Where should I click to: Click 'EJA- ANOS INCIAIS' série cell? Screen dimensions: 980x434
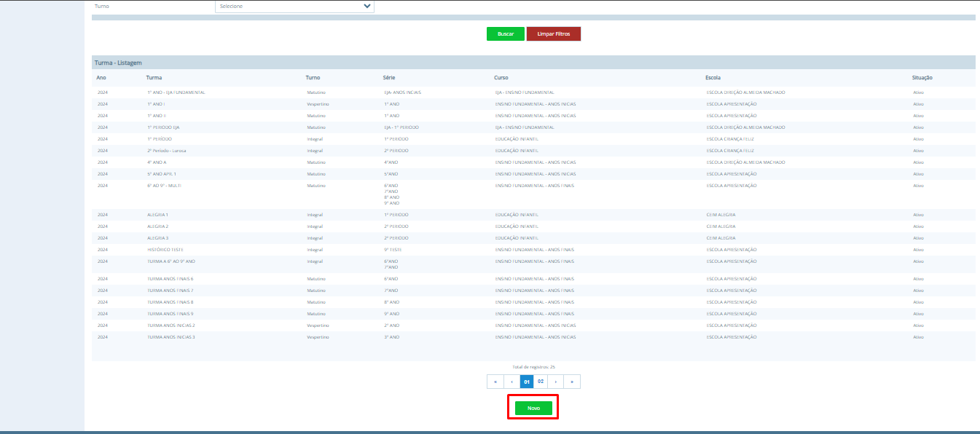pos(402,92)
